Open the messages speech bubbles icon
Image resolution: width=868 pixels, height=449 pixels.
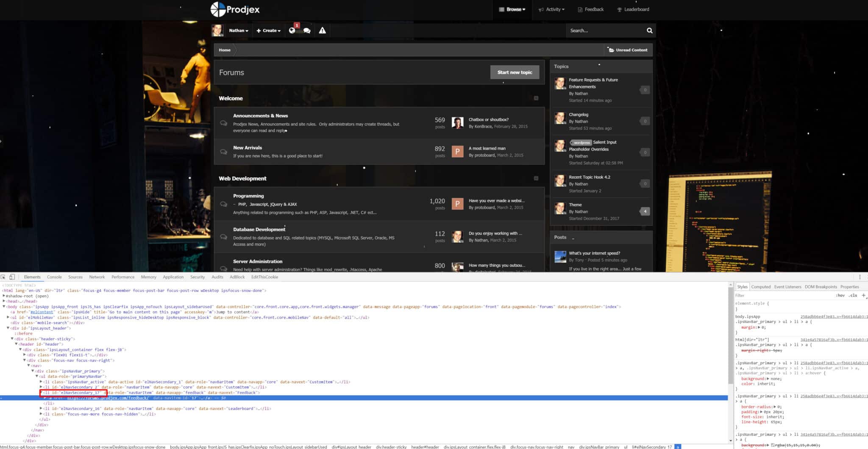[x=307, y=30]
